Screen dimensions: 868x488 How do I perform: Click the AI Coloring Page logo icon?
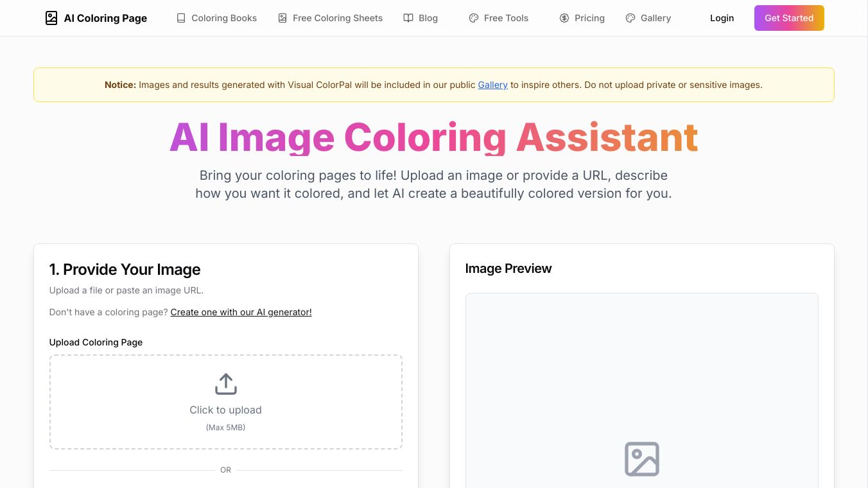click(51, 18)
